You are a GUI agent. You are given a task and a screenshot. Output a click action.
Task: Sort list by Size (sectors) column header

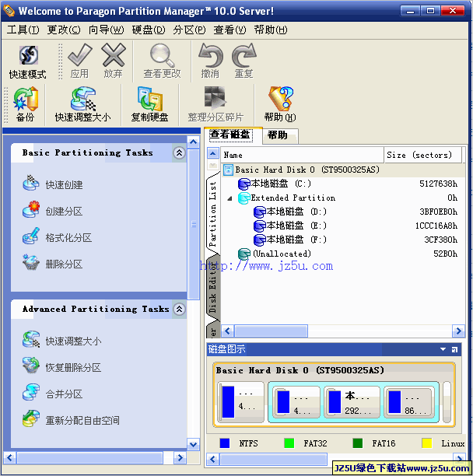coord(423,155)
